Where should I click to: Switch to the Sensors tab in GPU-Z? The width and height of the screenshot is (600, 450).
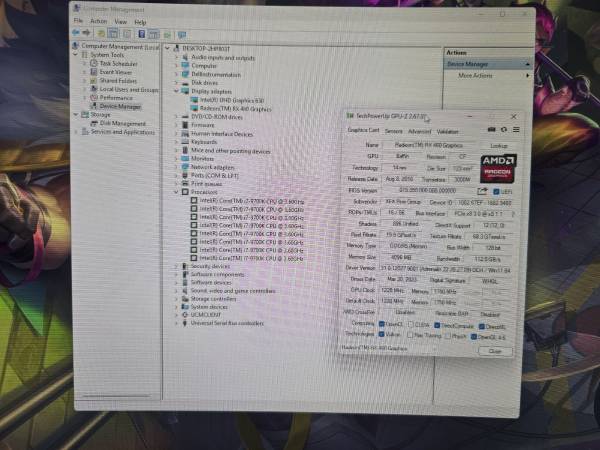[393, 130]
